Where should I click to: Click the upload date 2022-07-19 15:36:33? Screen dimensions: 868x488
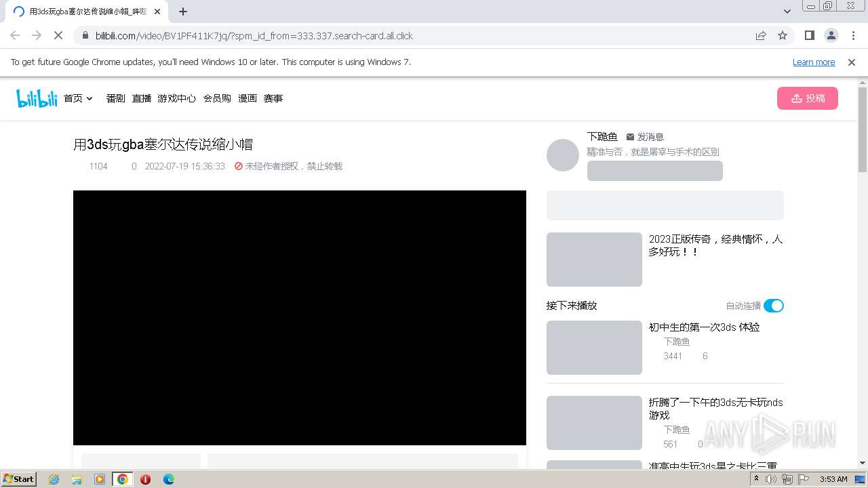pyautogui.click(x=184, y=166)
